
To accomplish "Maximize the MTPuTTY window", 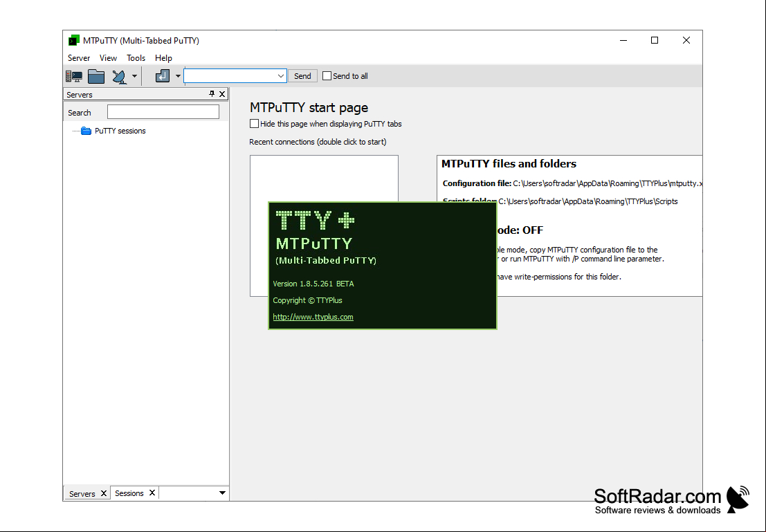I will click(655, 41).
